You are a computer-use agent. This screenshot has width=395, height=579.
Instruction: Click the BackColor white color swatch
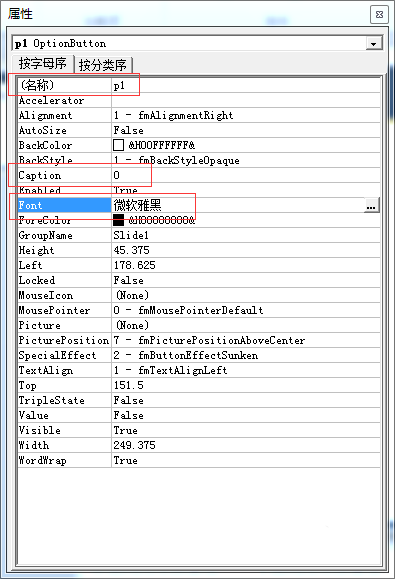[x=118, y=145]
